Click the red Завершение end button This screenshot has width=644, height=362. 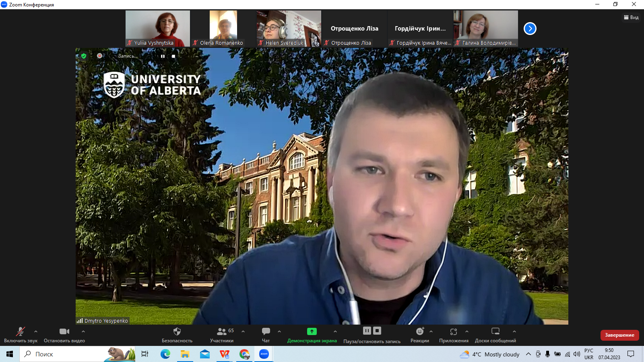click(x=619, y=335)
